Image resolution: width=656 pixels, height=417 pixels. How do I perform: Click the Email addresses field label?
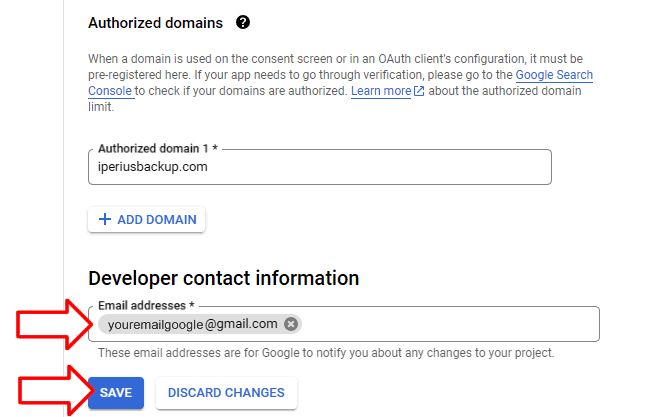[146, 305]
